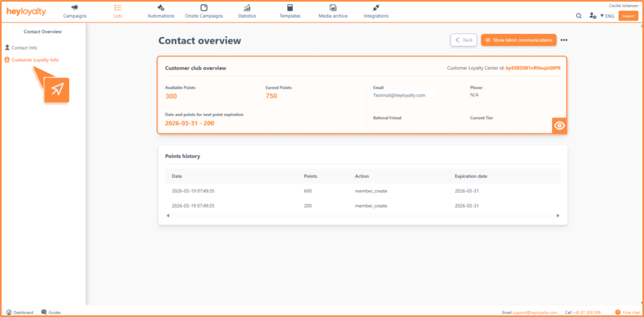Click the Back button
The height and width of the screenshot is (317, 644).
[x=464, y=40]
